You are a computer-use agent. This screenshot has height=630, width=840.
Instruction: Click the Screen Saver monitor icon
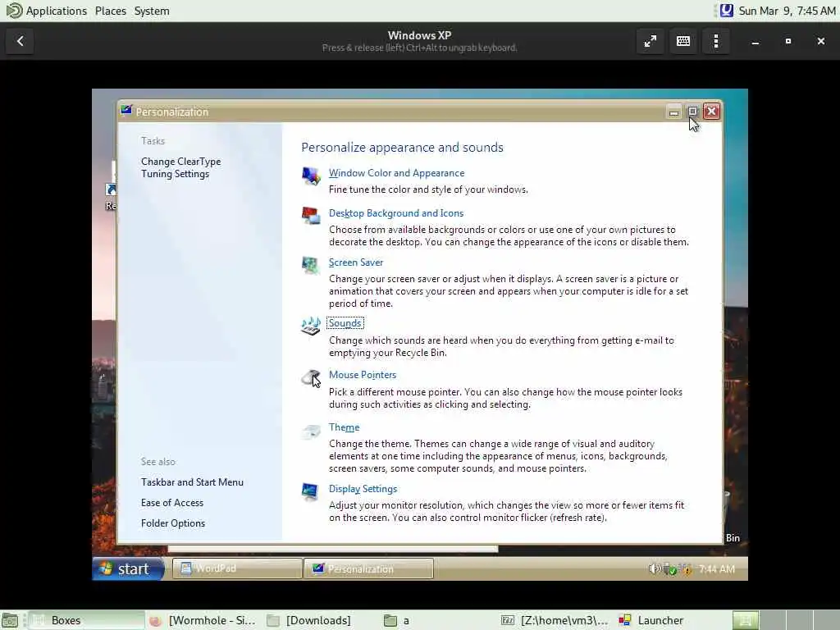(311, 265)
